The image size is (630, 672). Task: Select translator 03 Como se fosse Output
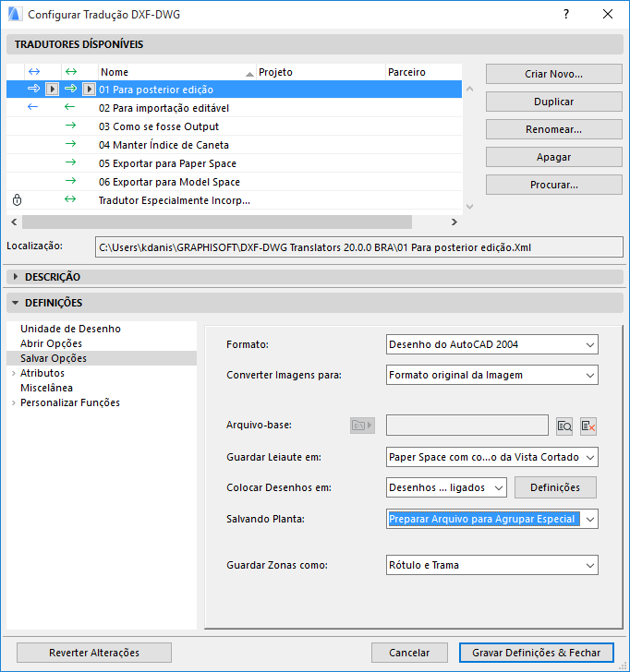(x=234, y=126)
